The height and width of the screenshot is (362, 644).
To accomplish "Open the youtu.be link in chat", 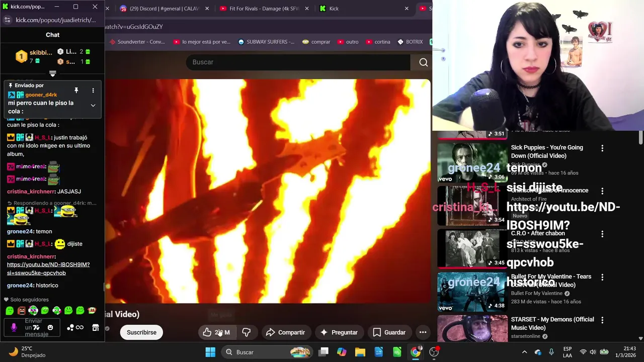I will tap(48, 269).
